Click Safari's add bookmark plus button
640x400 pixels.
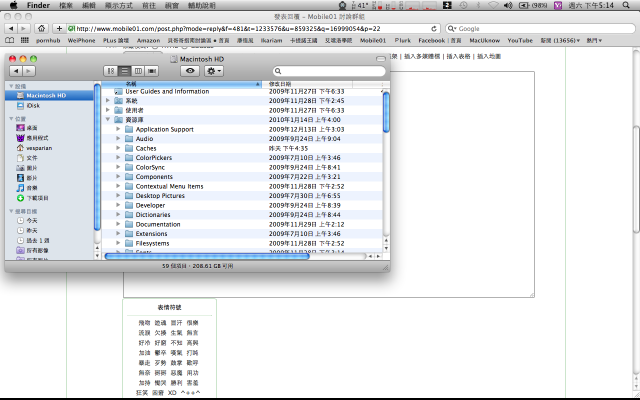pos(59,29)
